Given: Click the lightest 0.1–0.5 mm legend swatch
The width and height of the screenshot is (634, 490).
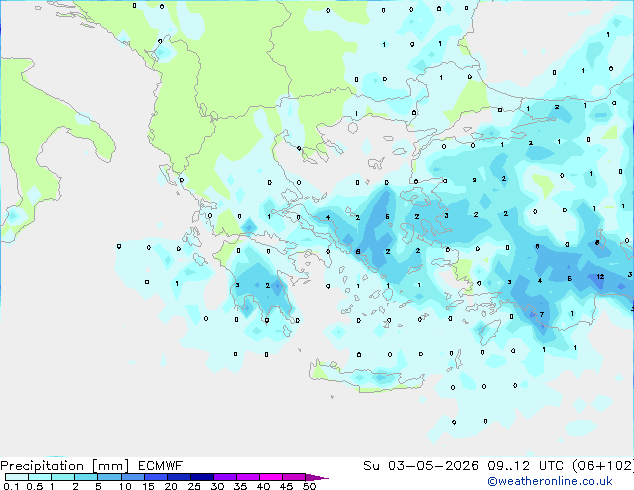Looking at the screenshot, I should [17, 477].
